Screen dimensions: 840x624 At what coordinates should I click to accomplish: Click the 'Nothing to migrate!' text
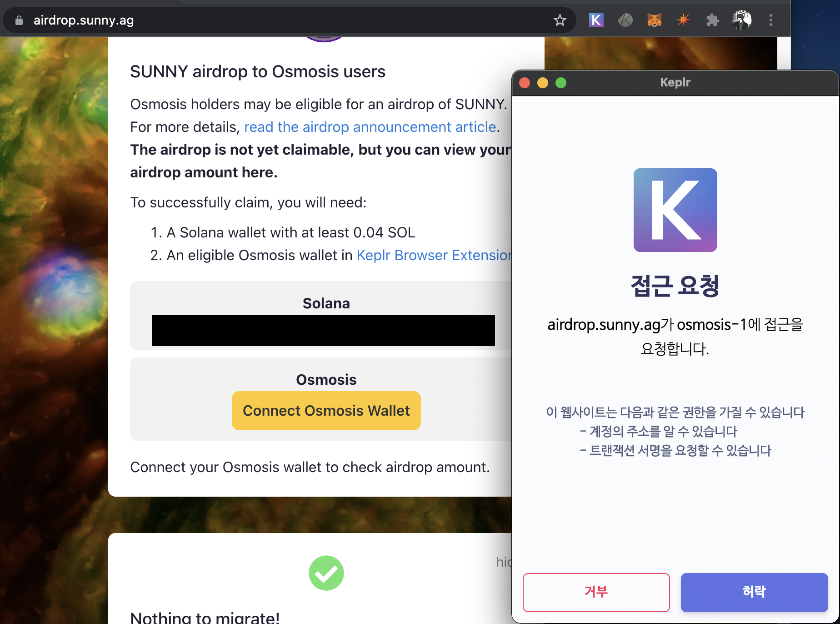point(205,618)
